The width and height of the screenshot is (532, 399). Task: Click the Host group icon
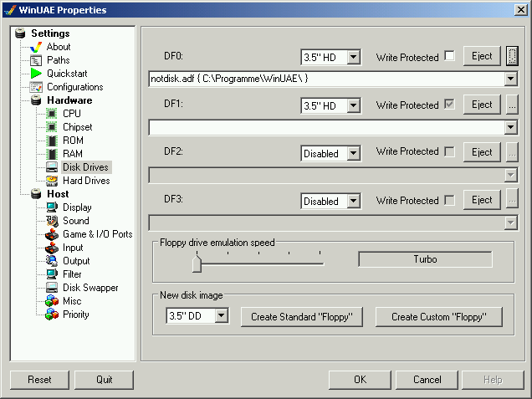[x=36, y=194]
